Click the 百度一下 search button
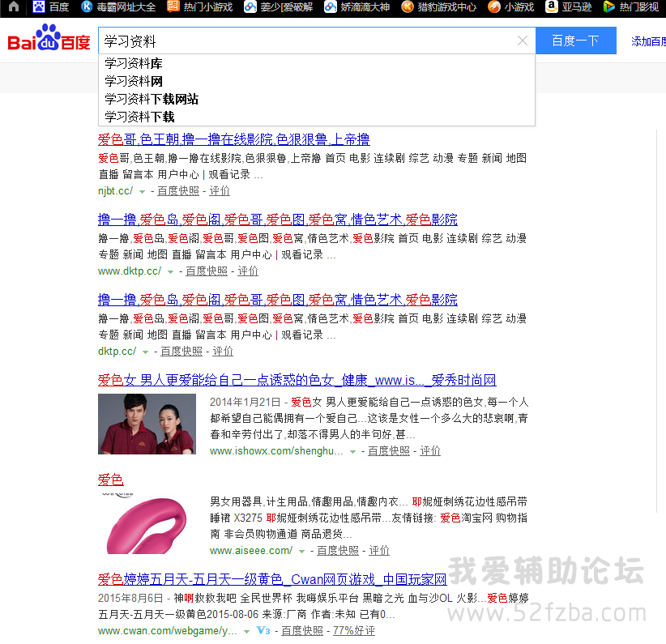 575,41
